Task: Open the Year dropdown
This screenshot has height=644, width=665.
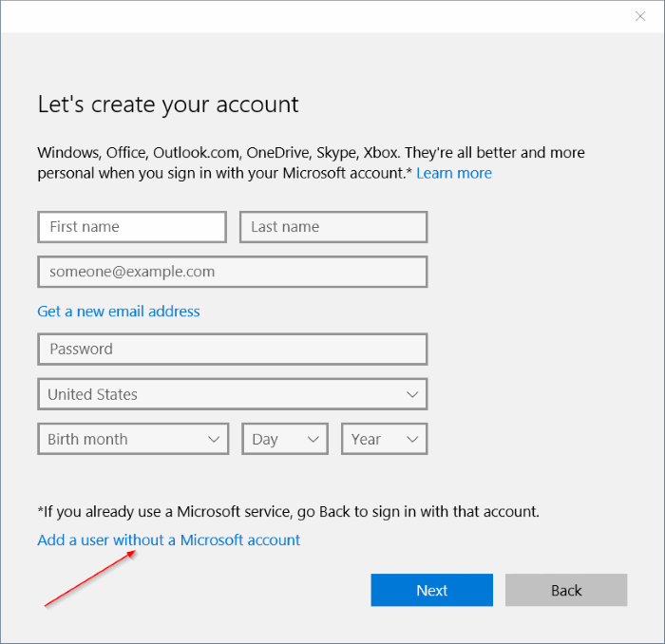Action: [x=384, y=439]
